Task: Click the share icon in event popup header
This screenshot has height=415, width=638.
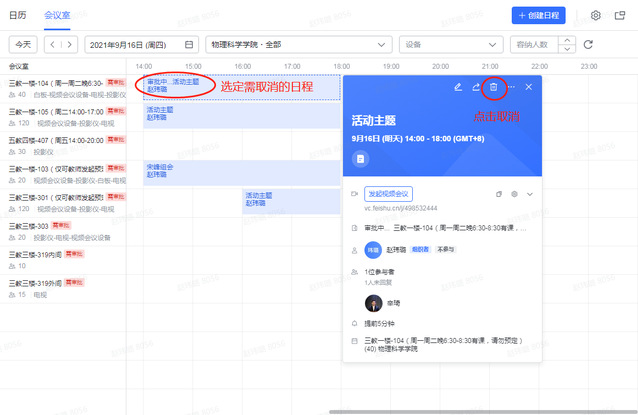Action: pyautogui.click(x=476, y=88)
